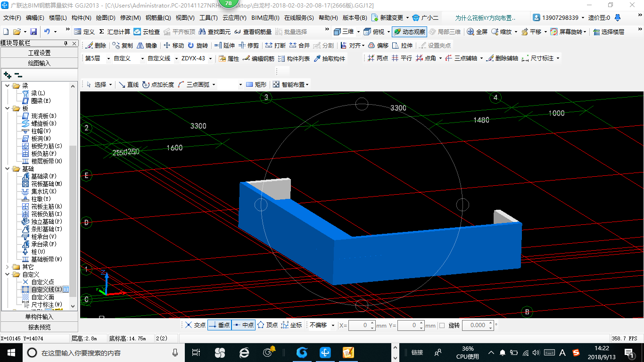Toggle 坐标 coordinate snap
The height and width of the screenshot is (362, 644).
point(291,325)
